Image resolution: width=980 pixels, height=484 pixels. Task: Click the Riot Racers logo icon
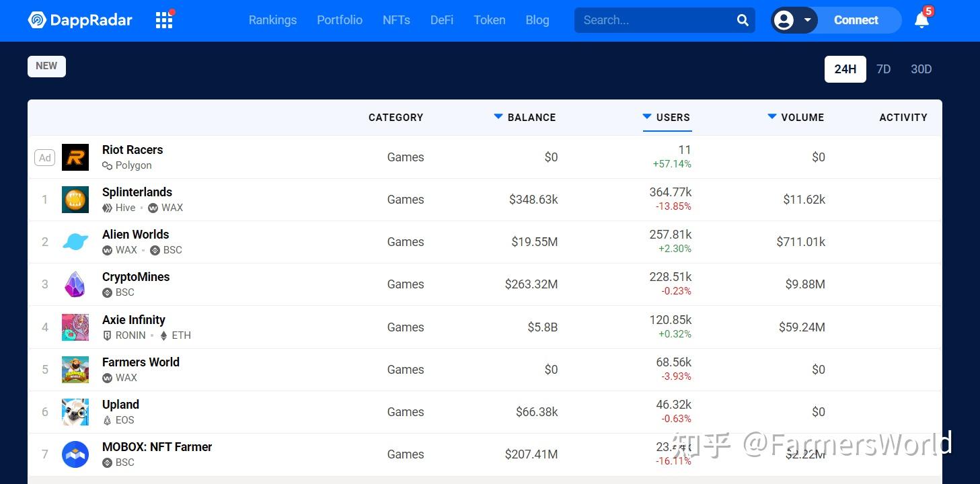(x=75, y=157)
